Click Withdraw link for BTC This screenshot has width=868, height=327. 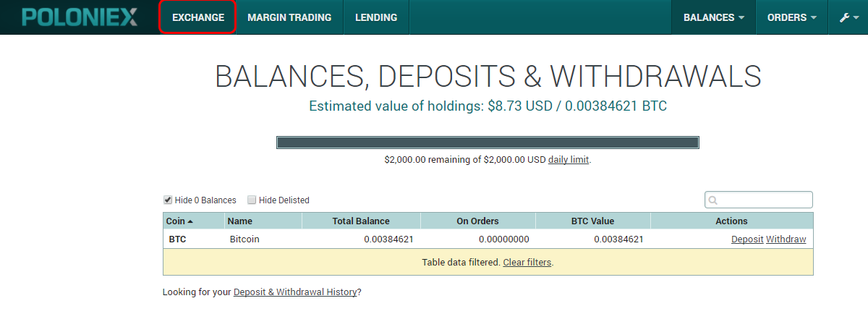[786, 239]
